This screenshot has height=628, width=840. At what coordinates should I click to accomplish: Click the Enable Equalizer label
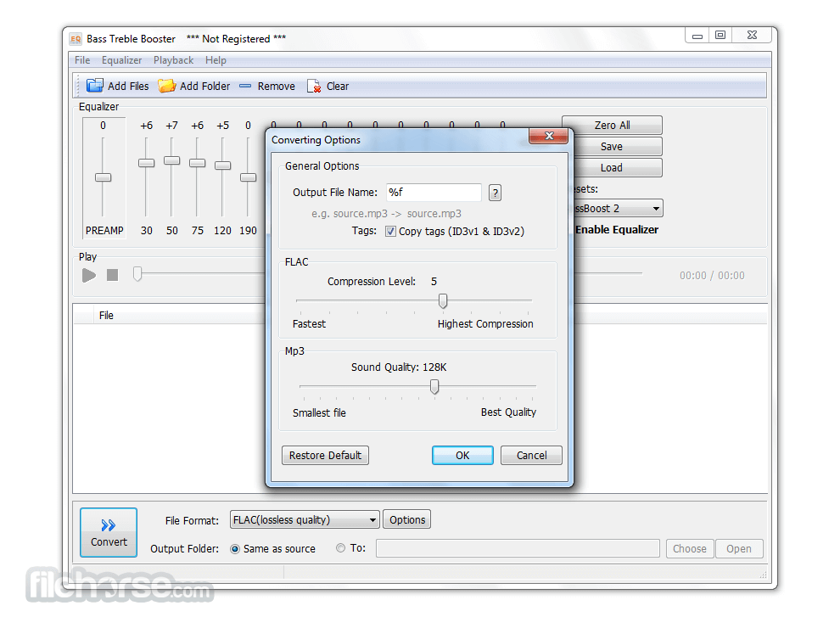coord(617,230)
